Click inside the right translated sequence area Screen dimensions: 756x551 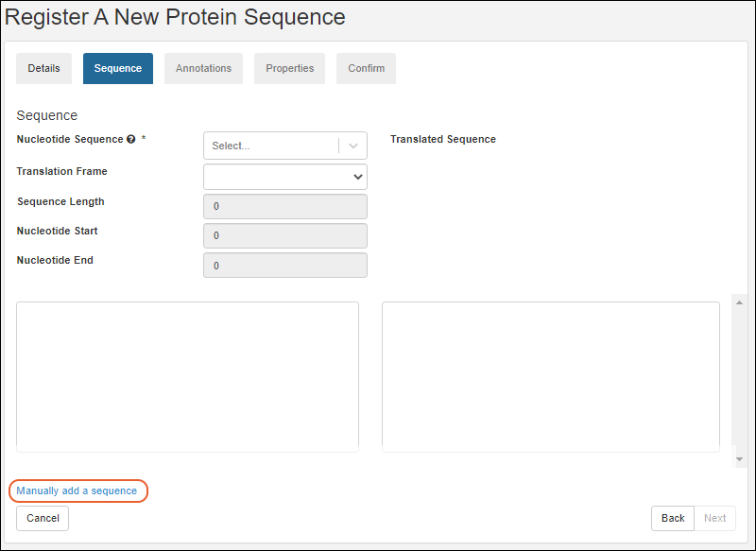pyautogui.click(x=551, y=376)
